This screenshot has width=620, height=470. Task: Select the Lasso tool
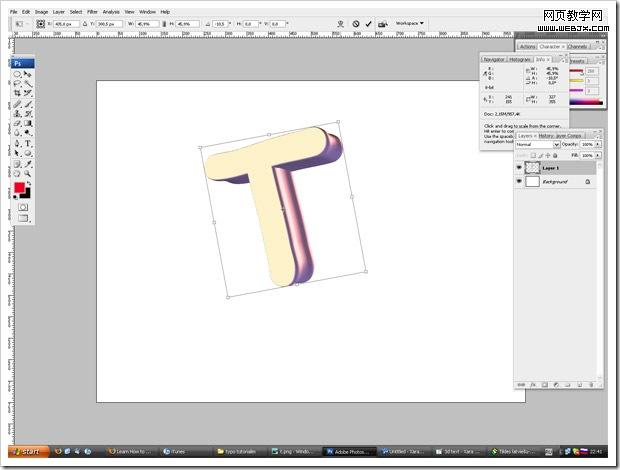coord(17,84)
